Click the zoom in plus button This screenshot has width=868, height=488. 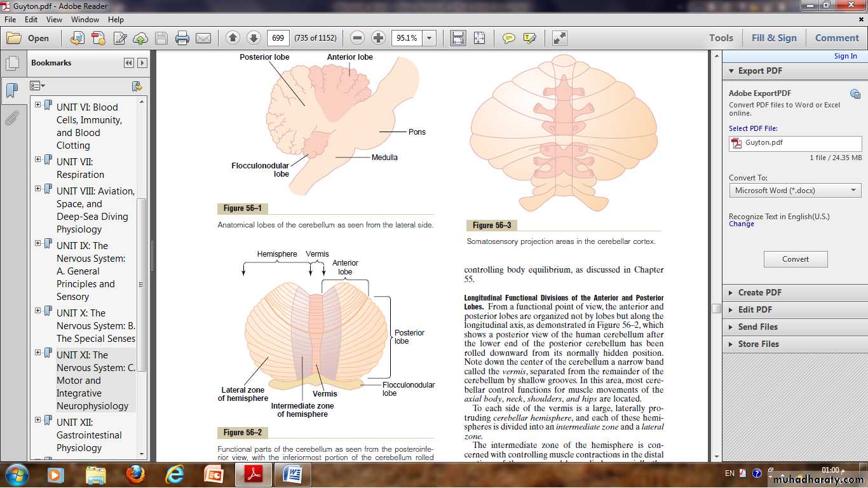point(379,38)
